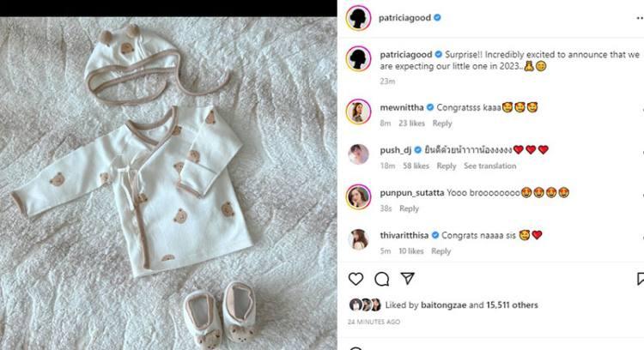644x350 pixels.
Task: Reply to mewnittha's comment
Action: (442, 124)
